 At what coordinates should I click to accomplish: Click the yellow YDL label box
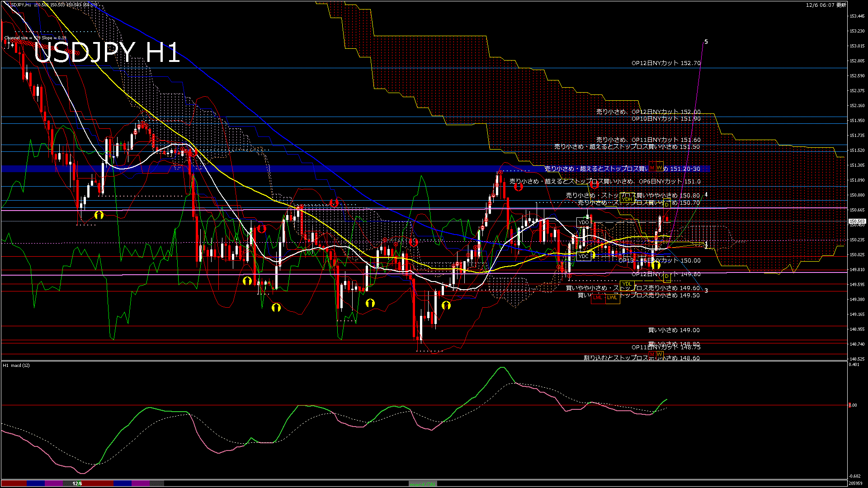click(627, 284)
